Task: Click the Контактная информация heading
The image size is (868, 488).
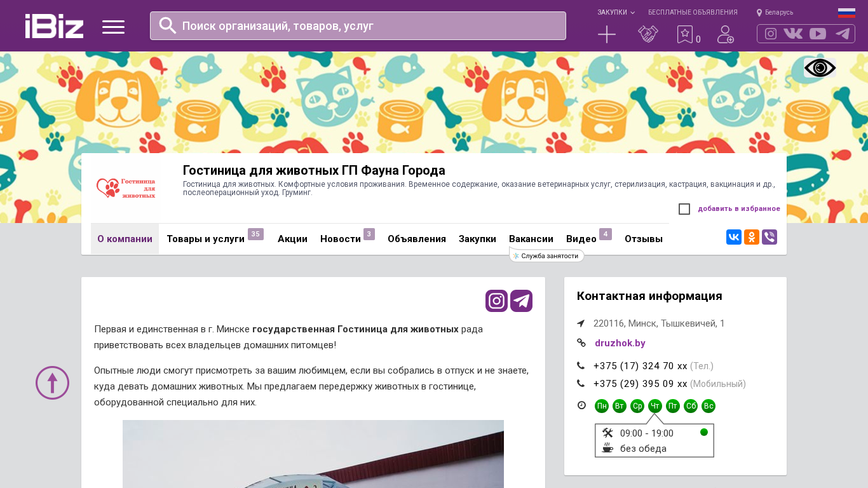Action: coord(649,296)
